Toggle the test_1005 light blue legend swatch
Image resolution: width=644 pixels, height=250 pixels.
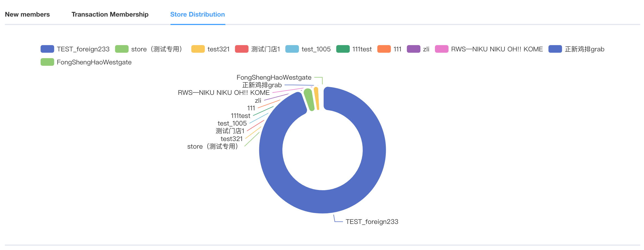point(292,49)
